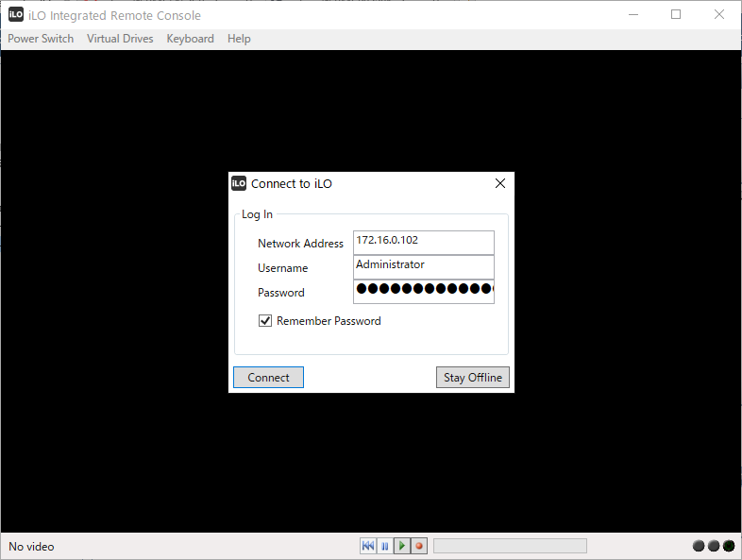
Task: Open the Power Switch menu
Action: 41,39
